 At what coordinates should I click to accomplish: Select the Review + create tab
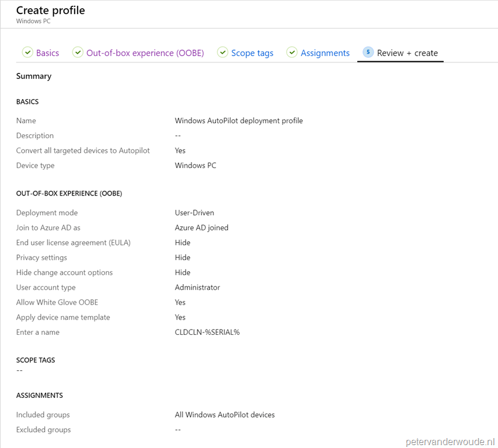click(407, 52)
